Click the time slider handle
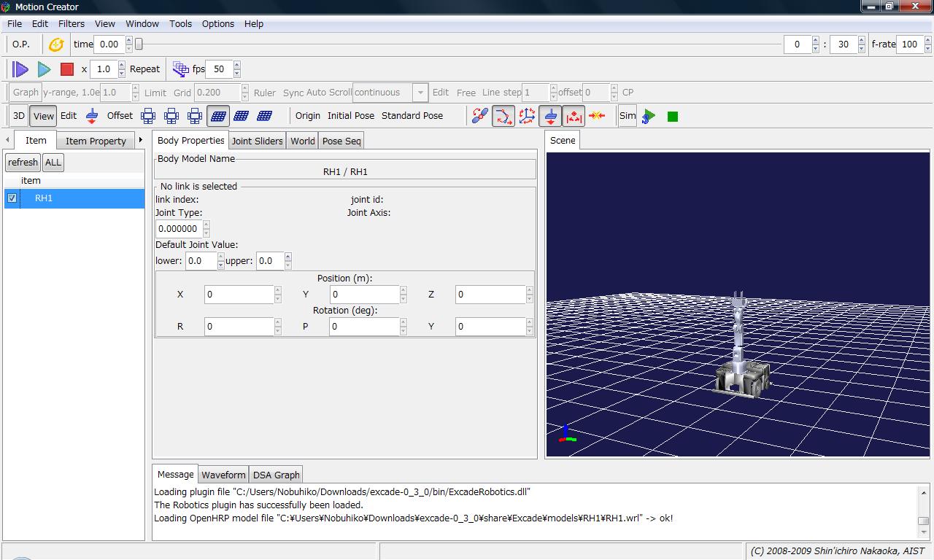This screenshot has width=934, height=560. click(139, 44)
